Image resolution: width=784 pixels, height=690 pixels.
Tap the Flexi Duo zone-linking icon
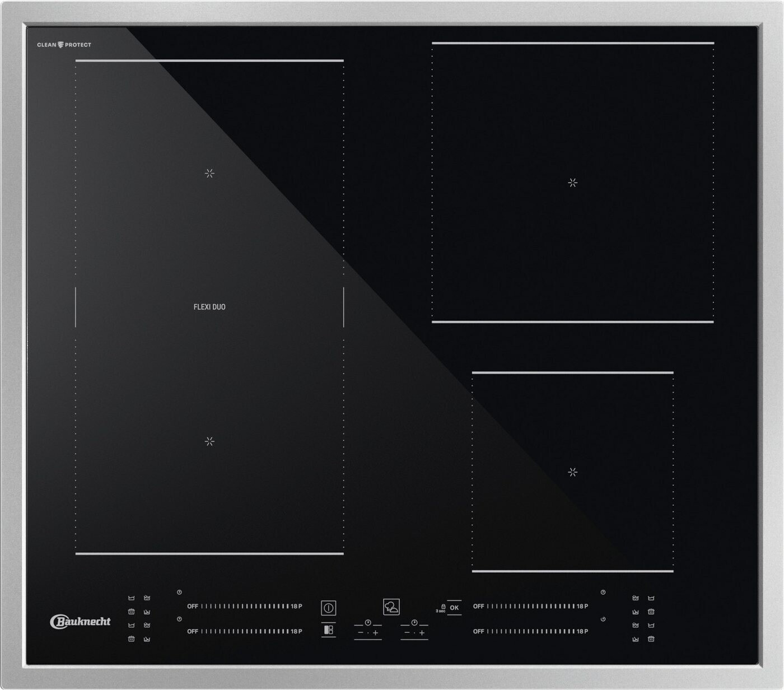click(x=329, y=630)
